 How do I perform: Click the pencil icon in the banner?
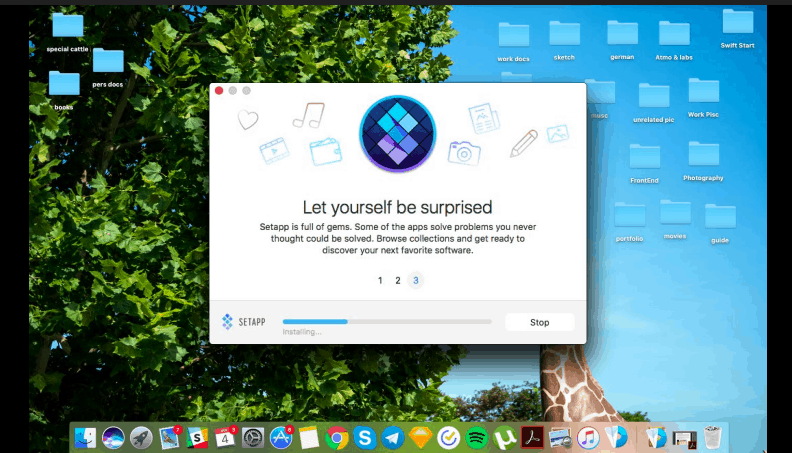coord(522,144)
